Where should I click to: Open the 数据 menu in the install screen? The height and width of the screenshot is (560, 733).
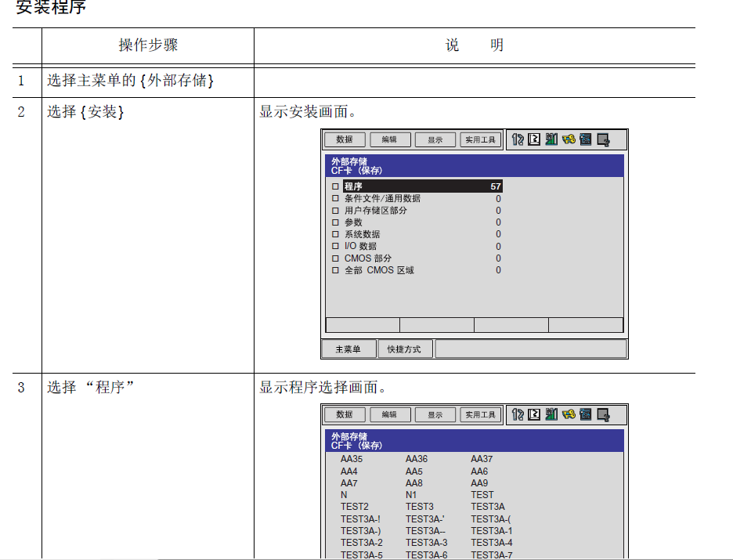click(x=345, y=139)
